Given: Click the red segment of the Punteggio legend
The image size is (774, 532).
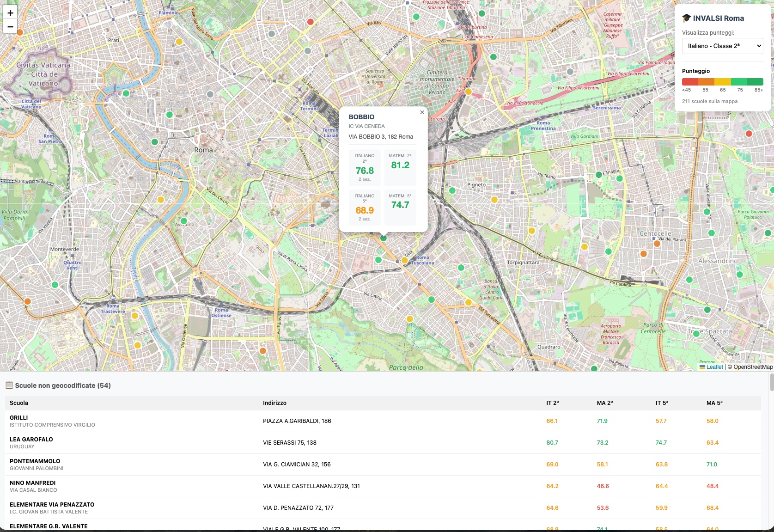Looking at the screenshot, I should 690,82.
